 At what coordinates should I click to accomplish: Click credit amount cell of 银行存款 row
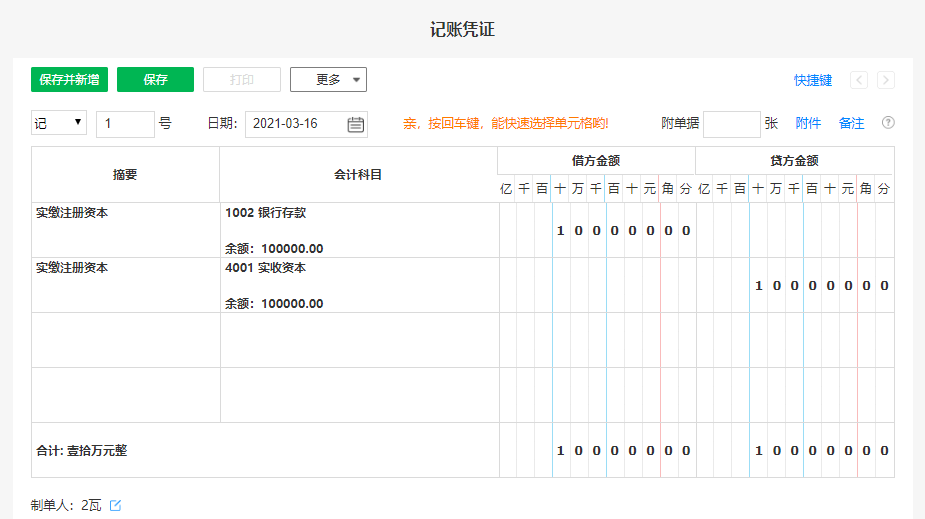point(795,231)
